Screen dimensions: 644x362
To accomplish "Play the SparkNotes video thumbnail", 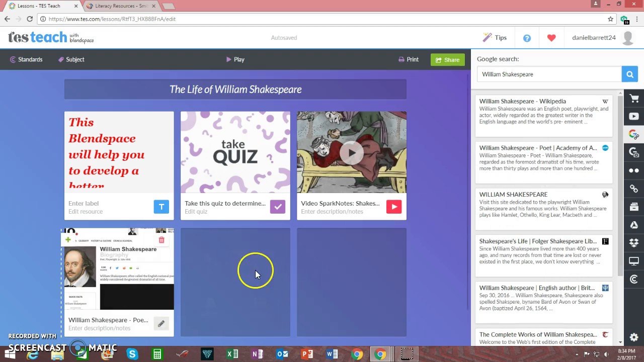I will (x=352, y=152).
